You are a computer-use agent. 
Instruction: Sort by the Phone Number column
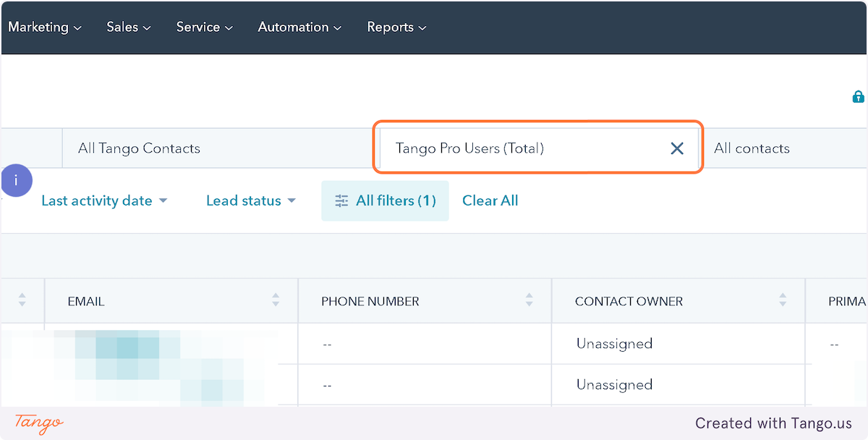529,300
